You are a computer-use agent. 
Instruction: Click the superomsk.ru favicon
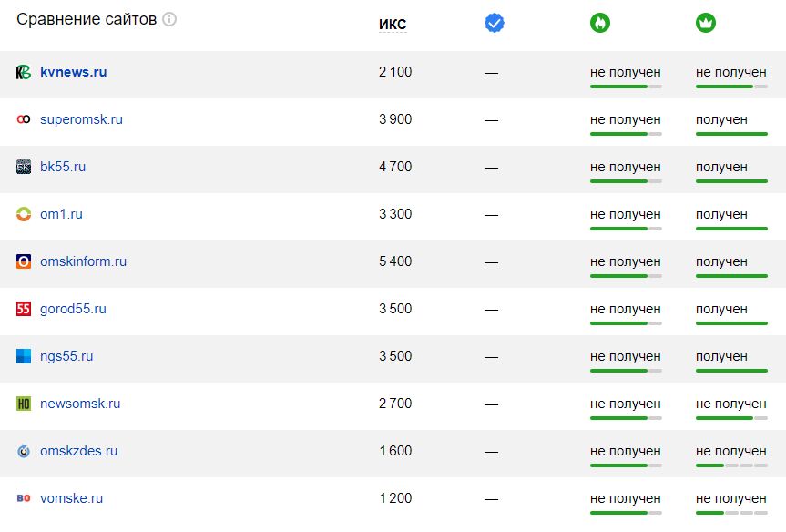[x=24, y=119]
